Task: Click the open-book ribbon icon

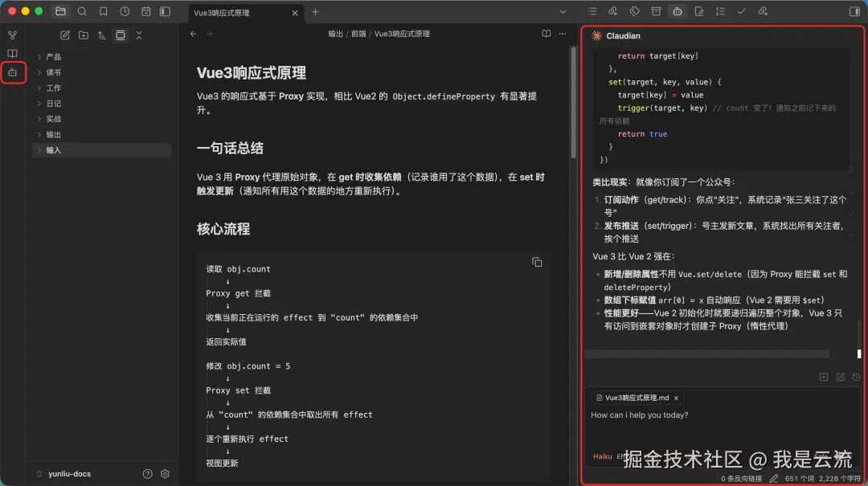Action: point(12,54)
